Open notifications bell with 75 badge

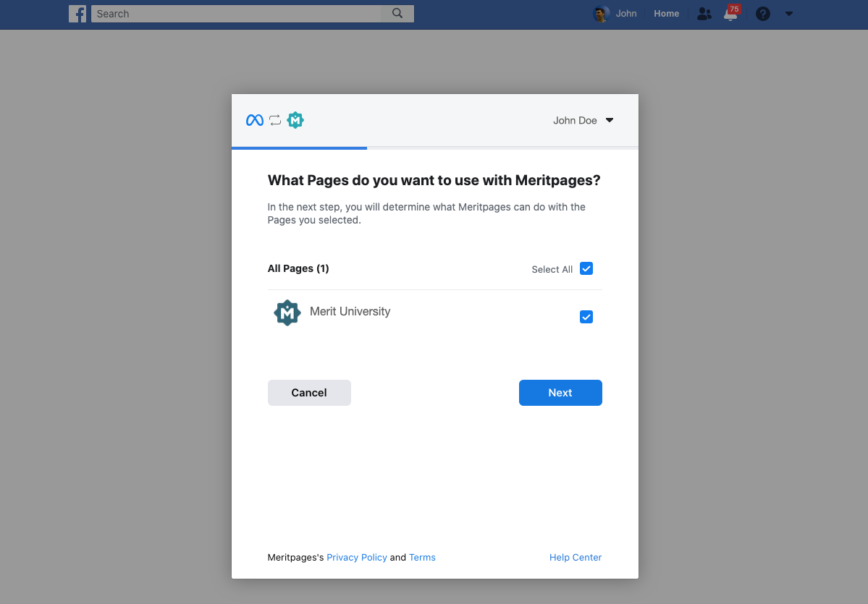click(731, 14)
